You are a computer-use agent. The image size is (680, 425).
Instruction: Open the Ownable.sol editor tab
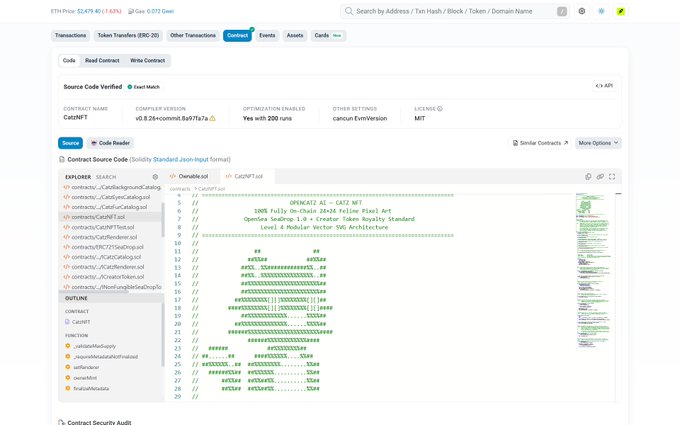pyautogui.click(x=189, y=177)
